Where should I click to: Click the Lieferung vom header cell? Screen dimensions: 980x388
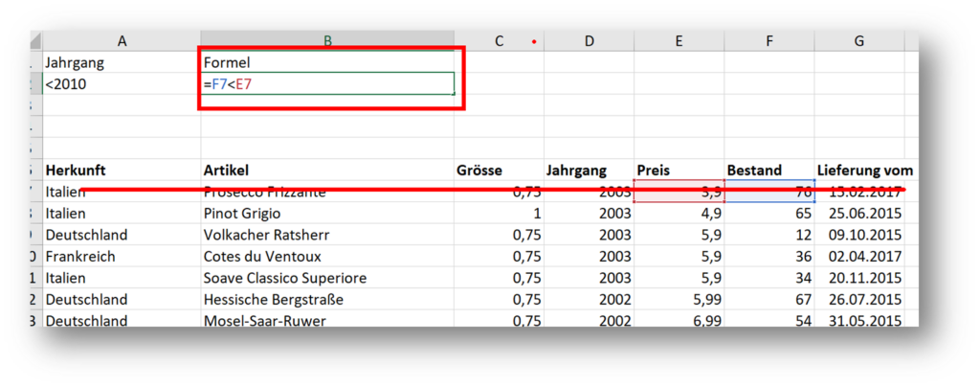[x=864, y=170]
